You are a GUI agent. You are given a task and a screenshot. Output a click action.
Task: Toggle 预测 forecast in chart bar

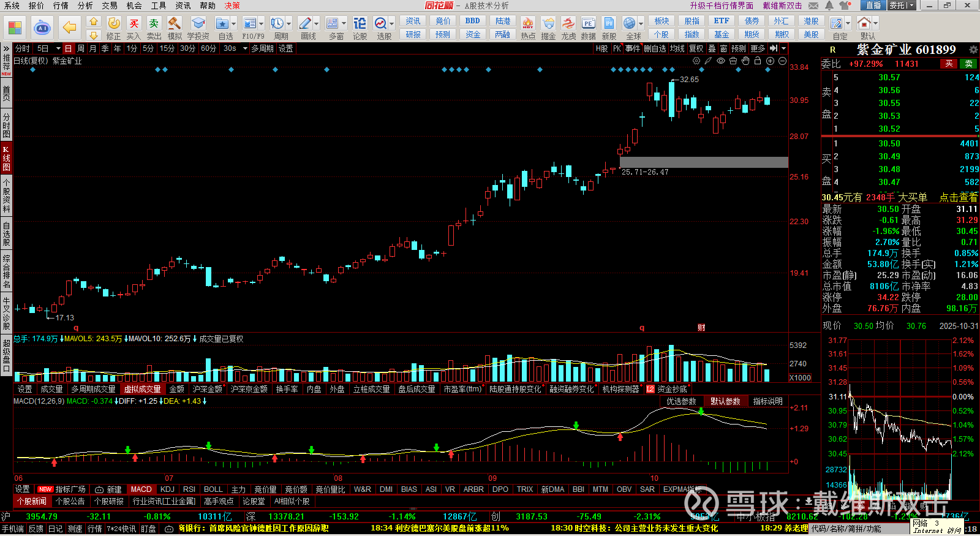pos(739,48)
